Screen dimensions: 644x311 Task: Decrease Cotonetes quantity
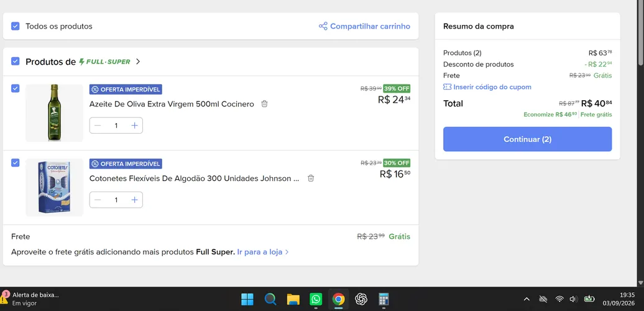(x=98, y=200)
